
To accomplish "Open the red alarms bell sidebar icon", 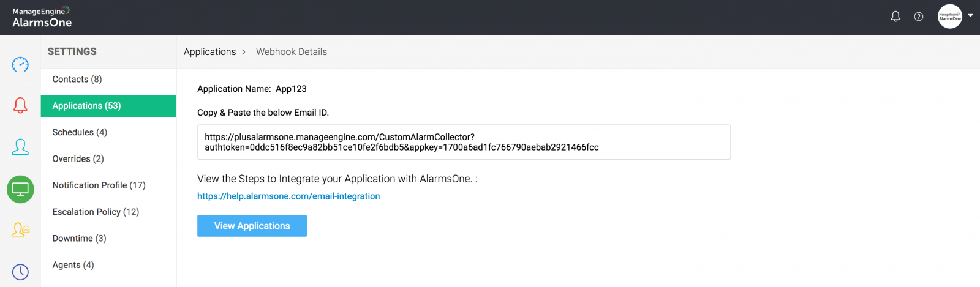I will 20,105.
